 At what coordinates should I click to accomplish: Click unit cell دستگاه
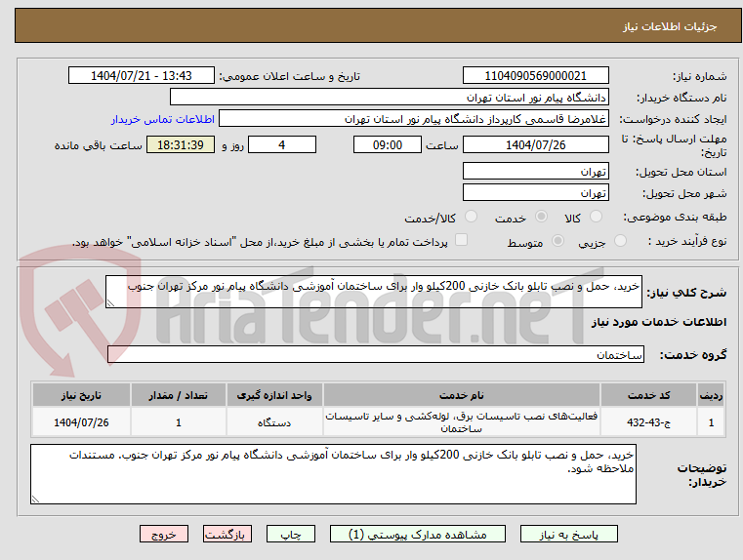pos(274,422)
